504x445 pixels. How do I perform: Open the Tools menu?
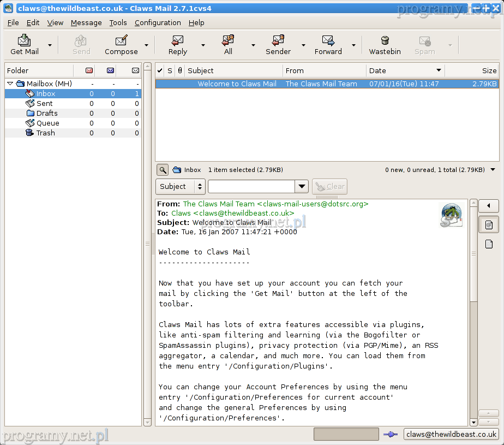click(118, 22)
